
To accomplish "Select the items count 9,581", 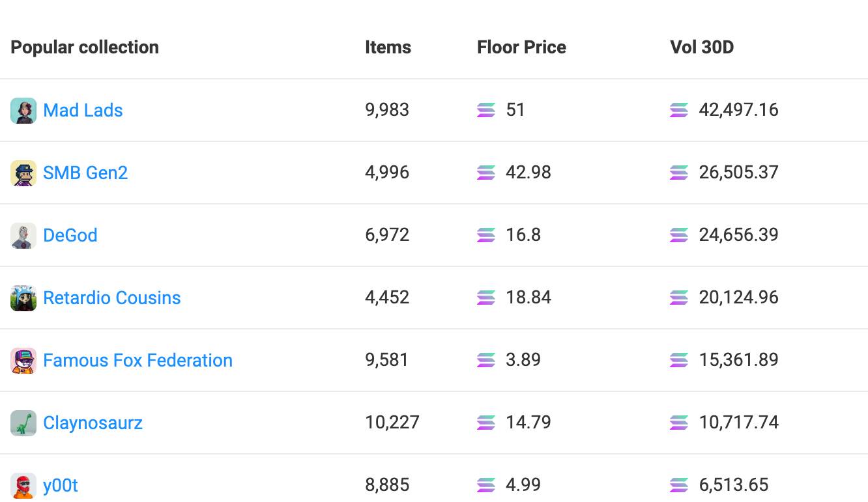I will [386, 360].
